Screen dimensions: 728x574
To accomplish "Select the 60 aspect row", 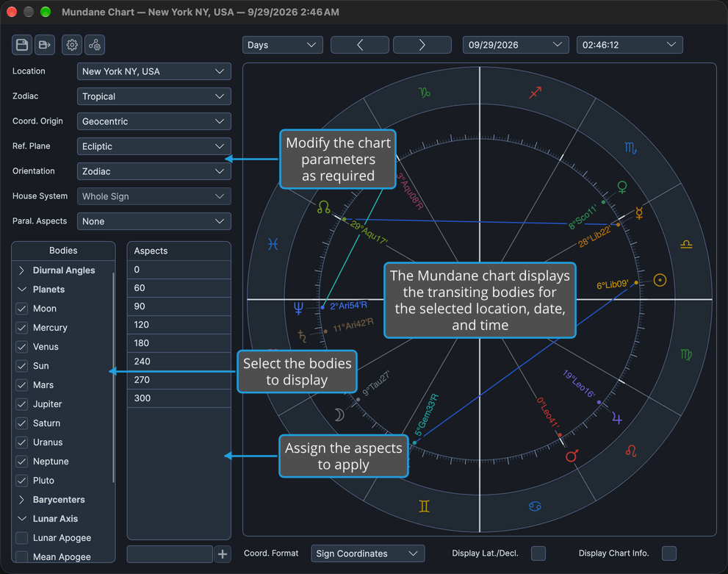I will 179,288.
